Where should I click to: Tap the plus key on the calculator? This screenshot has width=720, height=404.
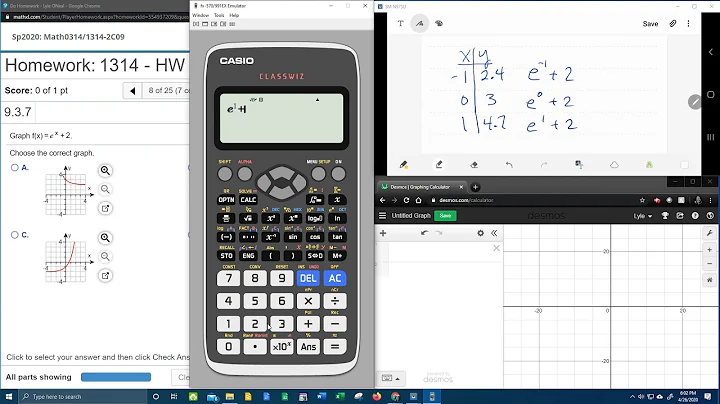pos(308,324)
